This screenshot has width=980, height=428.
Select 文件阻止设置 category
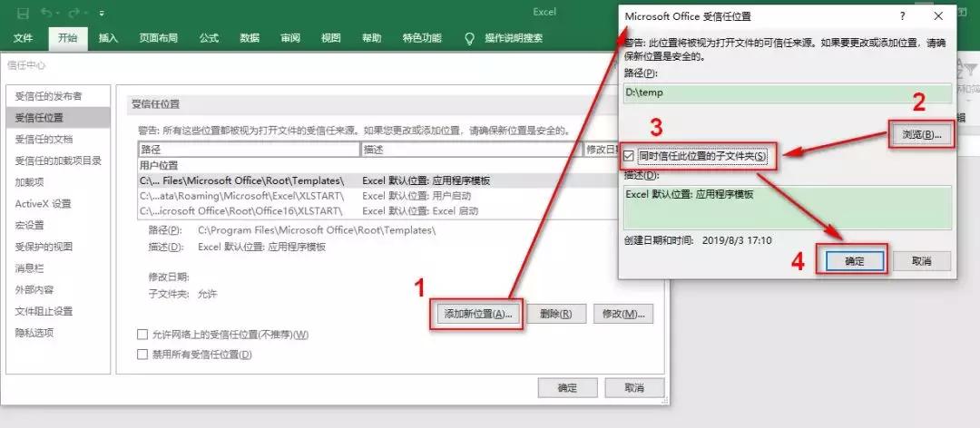tap(58, 311)
